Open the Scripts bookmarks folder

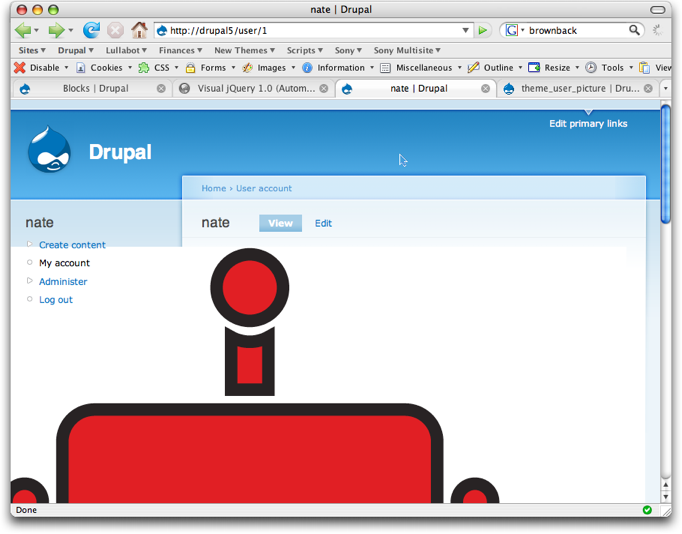tap(304, 50)
